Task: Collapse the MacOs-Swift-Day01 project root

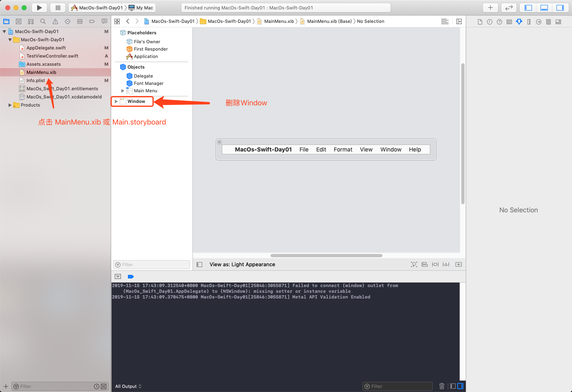Action: pos(4,31)
